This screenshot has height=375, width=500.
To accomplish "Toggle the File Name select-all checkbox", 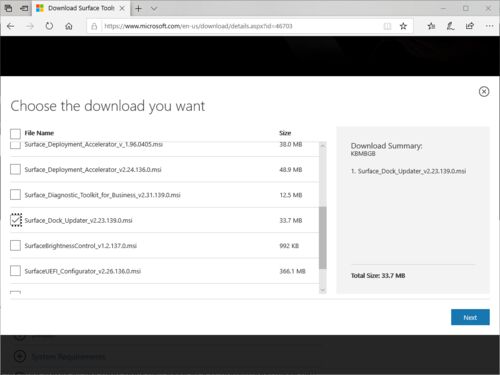I will [15, 133].
